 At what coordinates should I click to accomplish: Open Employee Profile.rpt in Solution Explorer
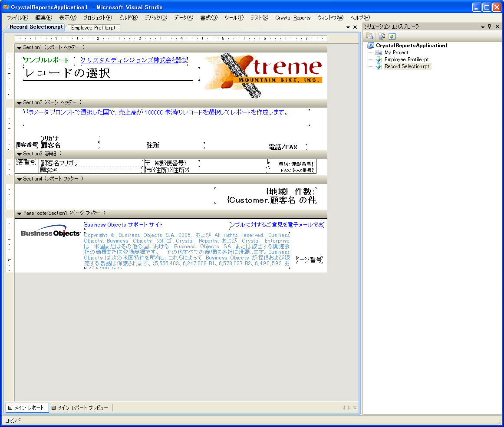[x=406, y=59]
